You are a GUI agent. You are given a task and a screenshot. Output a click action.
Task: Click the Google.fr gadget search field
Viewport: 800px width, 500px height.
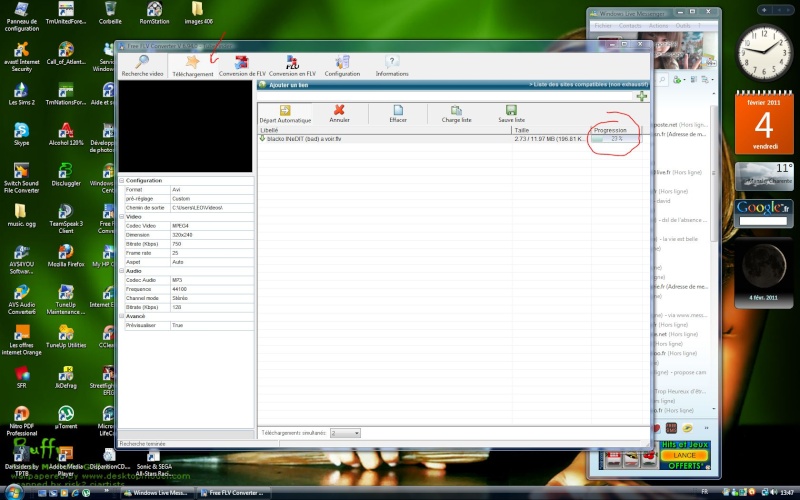point(763,221)
